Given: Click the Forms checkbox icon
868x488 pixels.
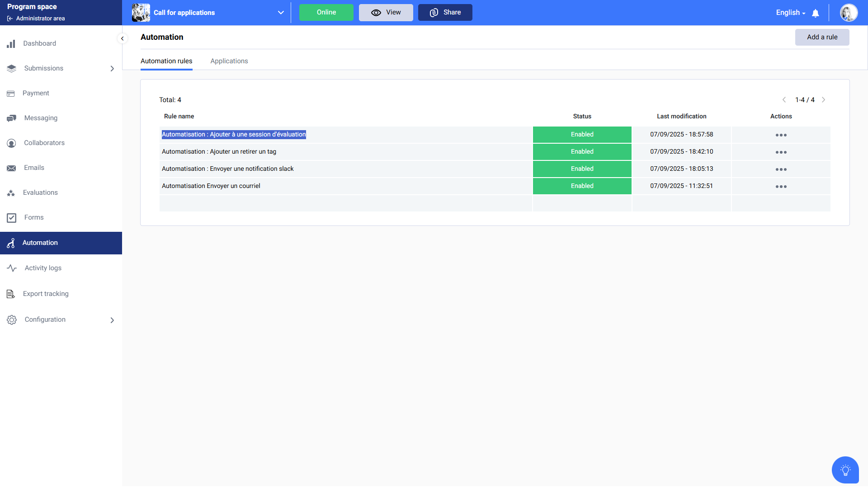Looking at the screenshot, I should pyautogui.click(x=11, y=218).
